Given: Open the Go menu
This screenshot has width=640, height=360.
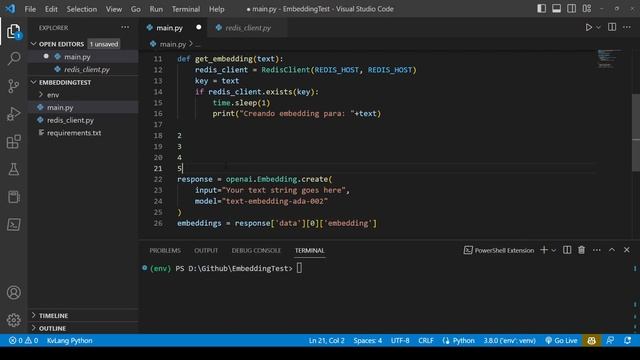Looking at the screenshot, I should pos(136,9).
